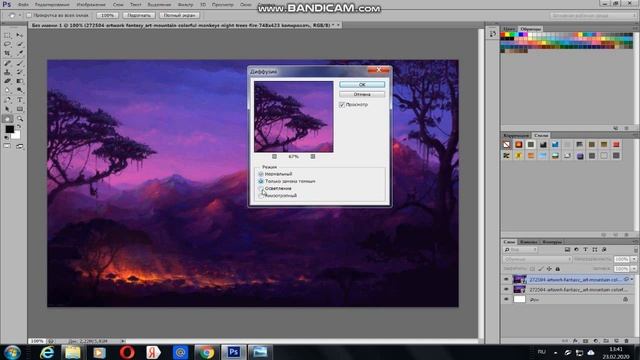The width and height of the screenshot is (640, 360).
Task: Click the lock all icon in Layers panel
Action: (x=558, y=269)
